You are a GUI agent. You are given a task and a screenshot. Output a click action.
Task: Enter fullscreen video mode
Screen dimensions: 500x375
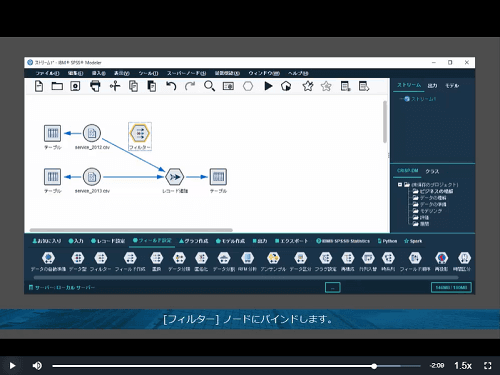pyautogui.click(x=488, y=366)
